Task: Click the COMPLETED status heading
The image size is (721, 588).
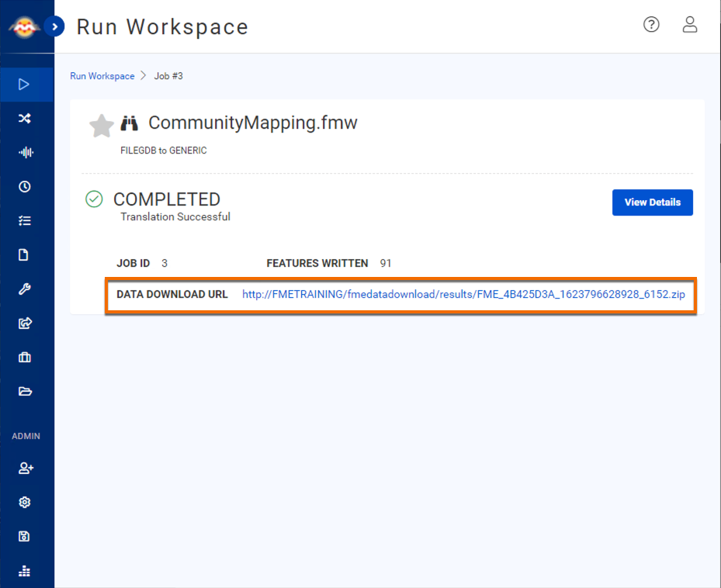Action: 166,199
